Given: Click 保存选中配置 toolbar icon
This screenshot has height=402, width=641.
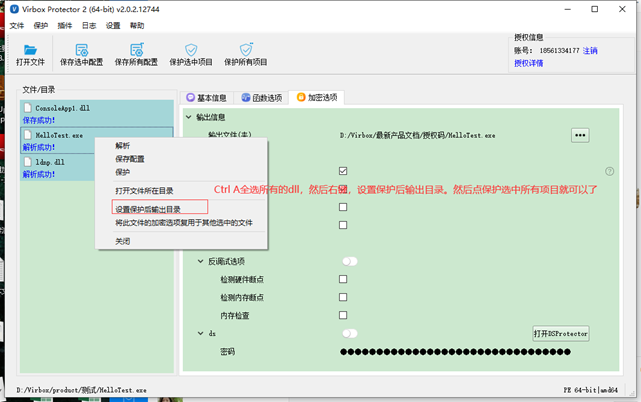Looking at the screenshot, I should [x=81, y=50].
